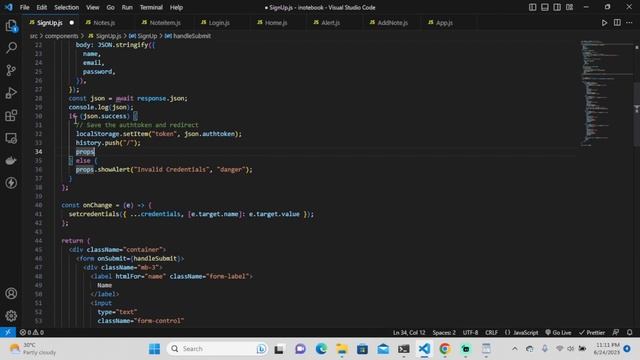This screenshot has height=360, width=640.
Task: Switch to the NoteItem.js tab
Action: [165, 23]
